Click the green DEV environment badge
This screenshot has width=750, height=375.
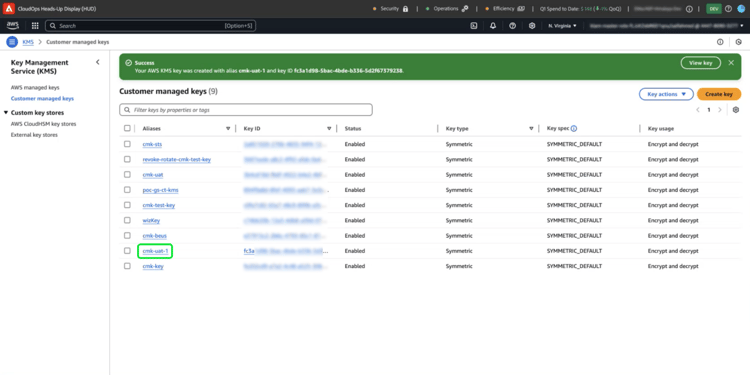pyautogui.click(x=713, y=9)
